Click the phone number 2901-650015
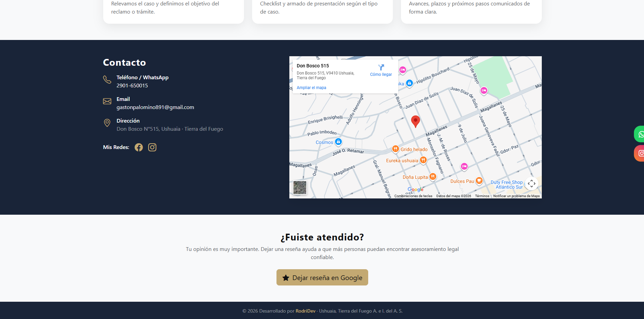 click(x=132, y=86)
